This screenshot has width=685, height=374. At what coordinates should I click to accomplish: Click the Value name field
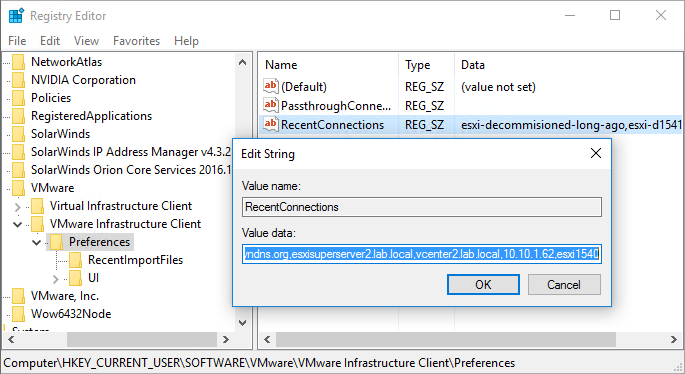click(x=422, y=207)
